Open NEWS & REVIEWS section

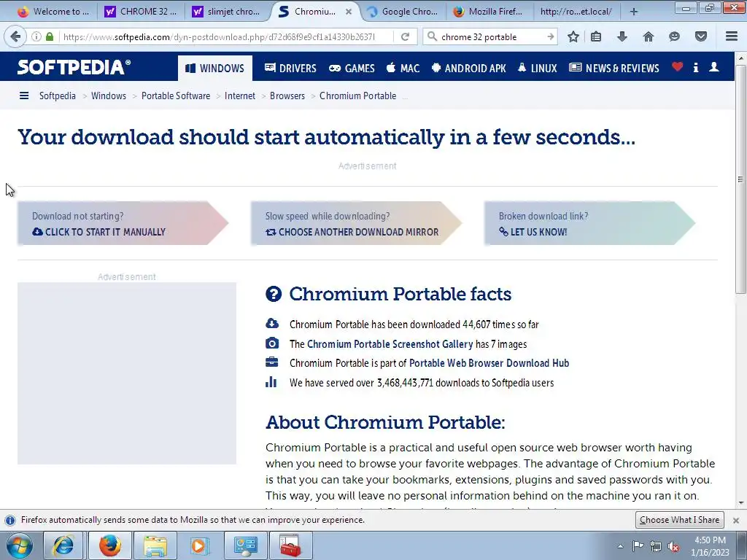coord(614,68)
